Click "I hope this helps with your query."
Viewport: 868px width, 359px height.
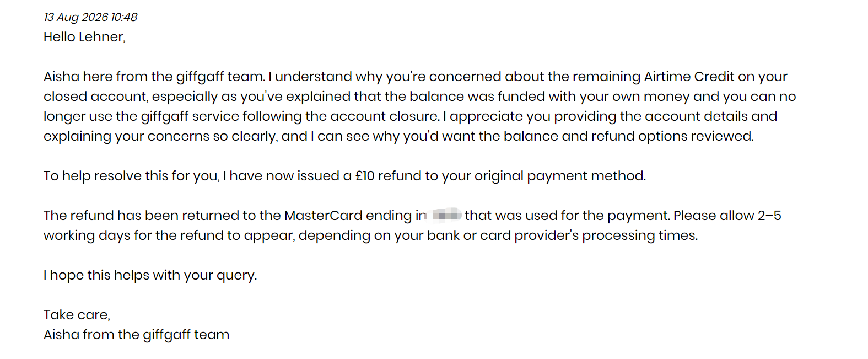[x=150, y=275]
